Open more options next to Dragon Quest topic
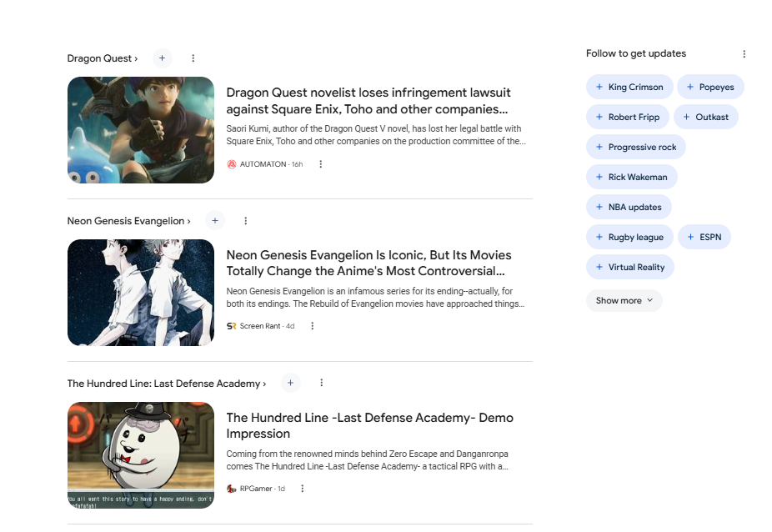Image resolution: width=772 pixels, height=532 pixels. [193, 58]
